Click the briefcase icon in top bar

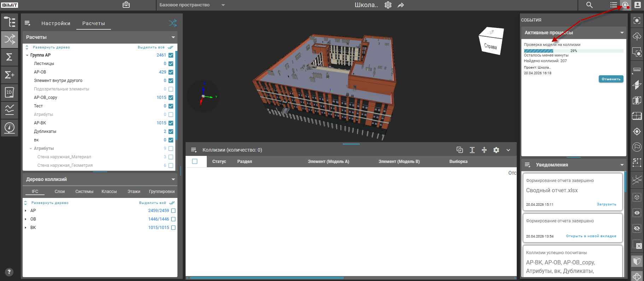pos(126,5)
